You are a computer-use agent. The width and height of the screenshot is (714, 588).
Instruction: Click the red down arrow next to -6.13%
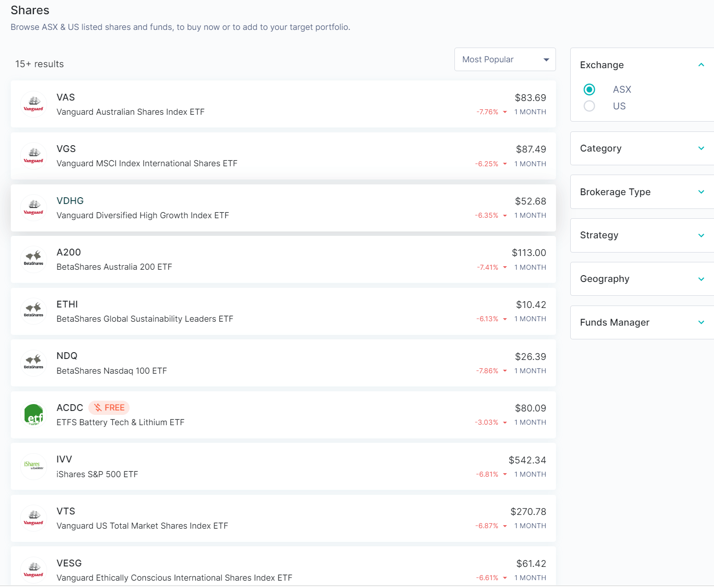point(504,319)
